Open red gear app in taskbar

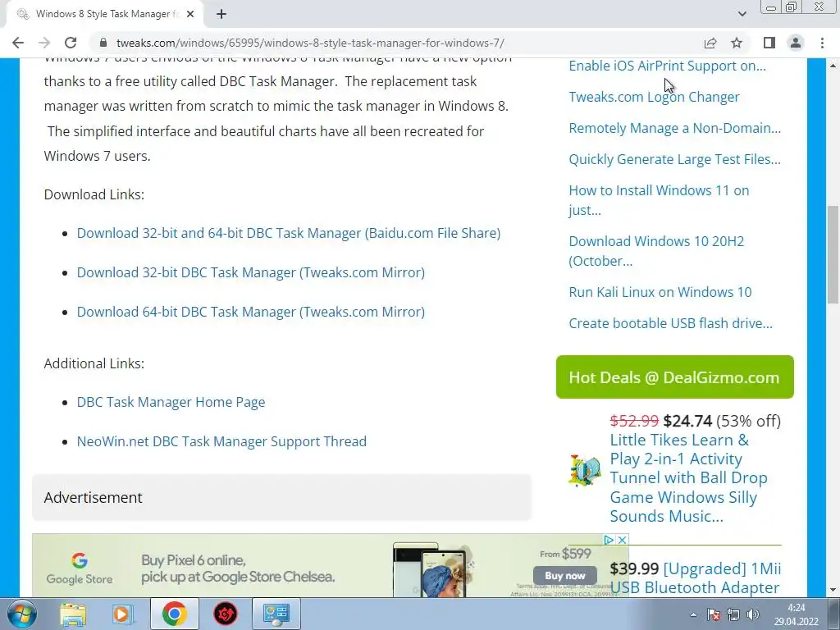[226, 614]
